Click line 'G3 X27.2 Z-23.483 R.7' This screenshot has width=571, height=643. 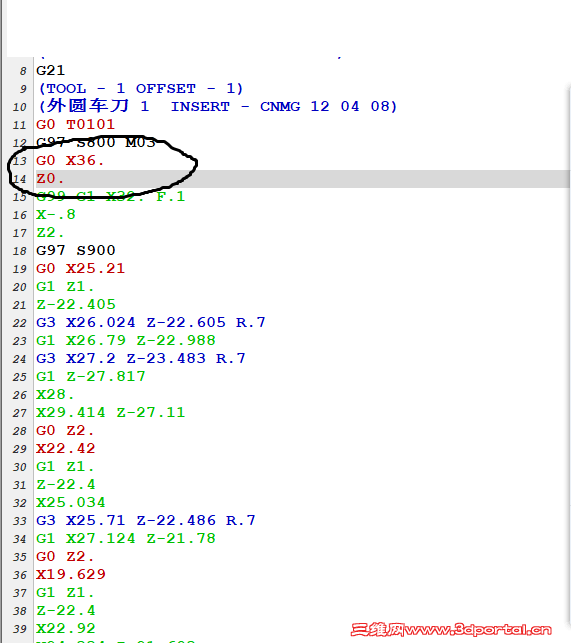(x=141, y=358)
